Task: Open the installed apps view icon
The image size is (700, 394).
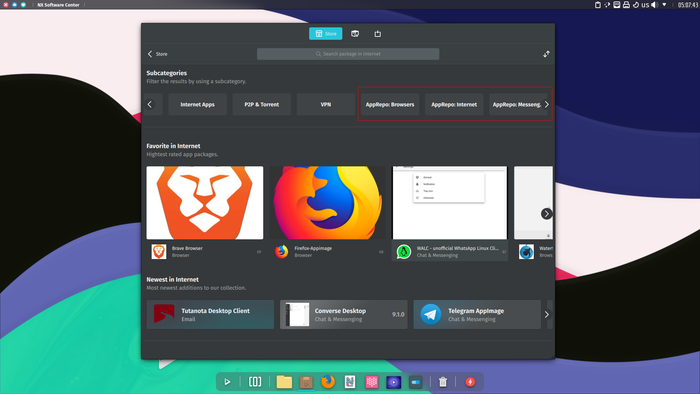Action: tap(355, 33)
